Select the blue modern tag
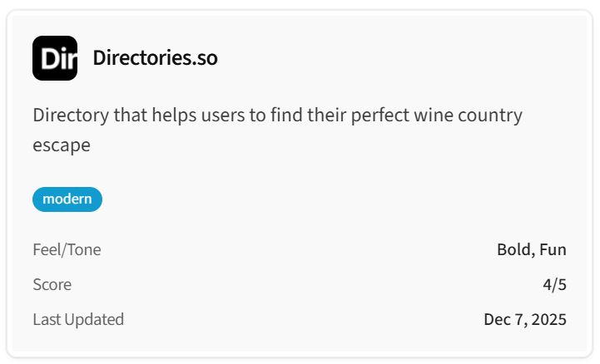This screenshot has height=364, width=600. pos(67,199)
